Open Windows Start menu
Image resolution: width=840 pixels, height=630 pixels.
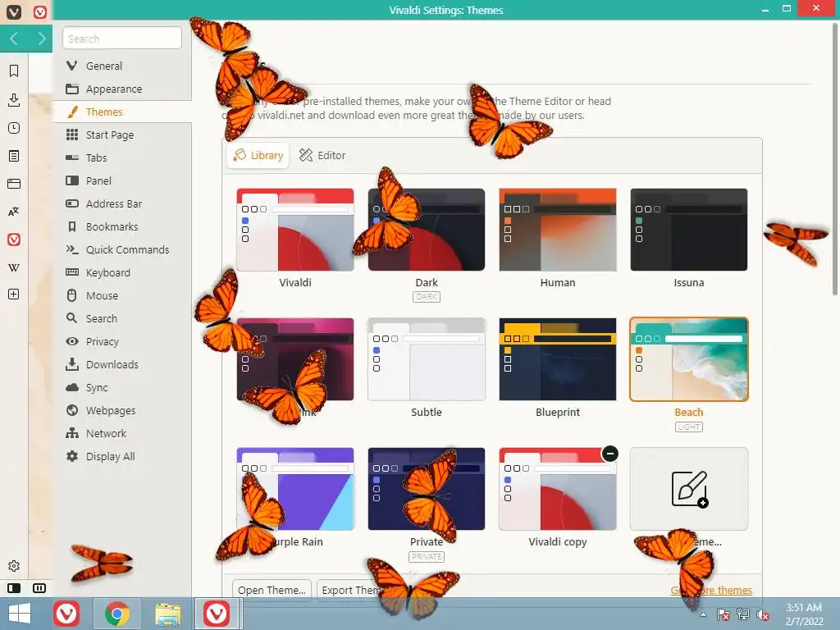point(20,614)
